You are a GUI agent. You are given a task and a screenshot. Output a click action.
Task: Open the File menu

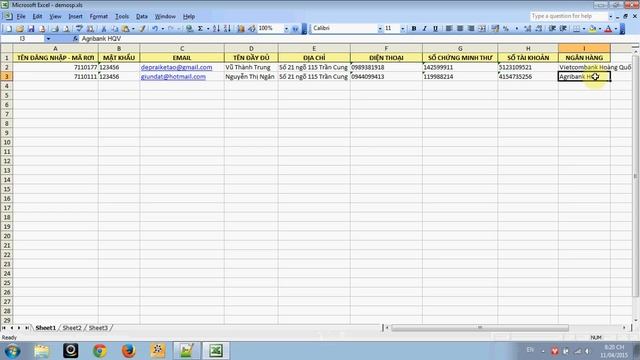tap(21, 16)
